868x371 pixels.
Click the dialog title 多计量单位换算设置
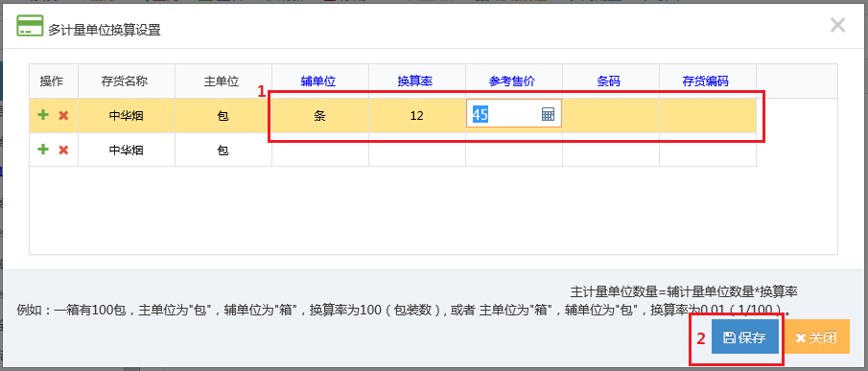pyautogui.click(x=105, y=30)
